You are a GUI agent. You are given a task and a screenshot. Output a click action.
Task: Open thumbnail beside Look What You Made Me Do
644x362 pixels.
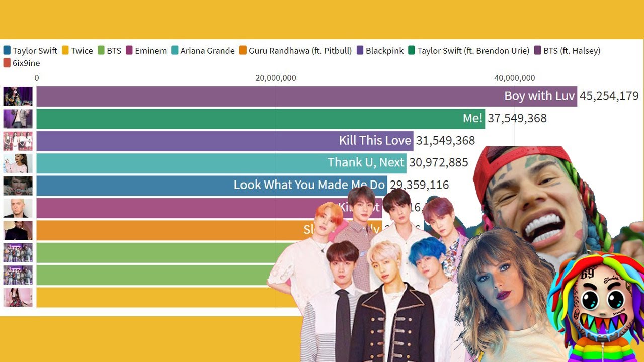pyautogui.click(x=18, y=186)
